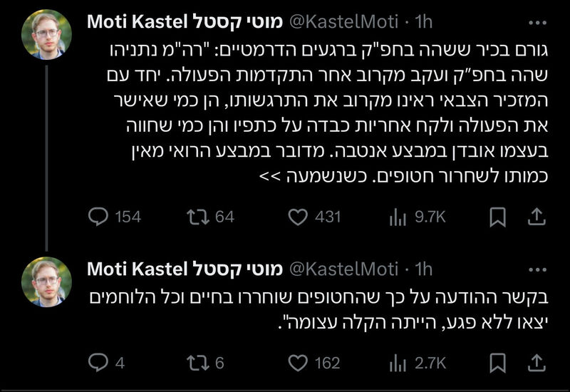The height and width of the screenshot is (392, 570).
Task: Reply to the first tweet with 154 comments
Action: click(x=98, y=217)
